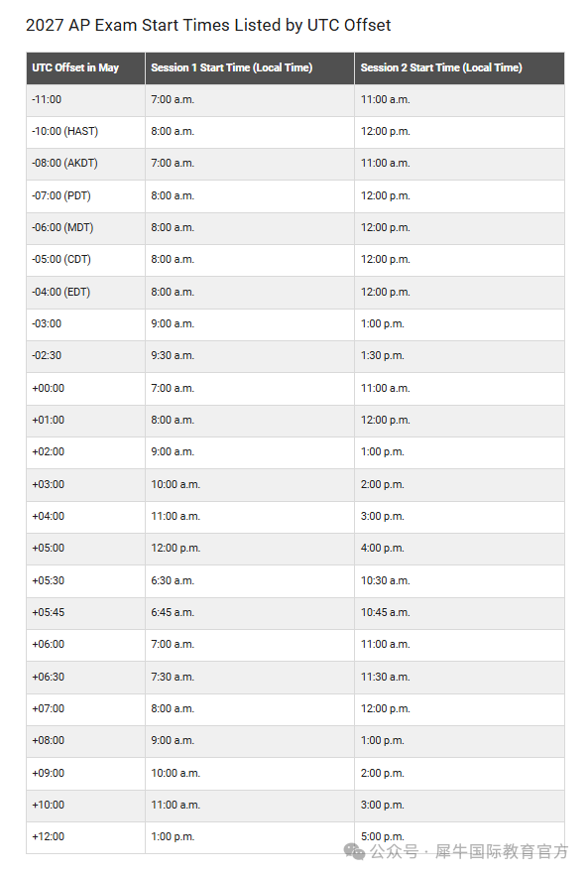
Task: Click the -04:00 (EDT) offset cell
Action: (x=86, y=292)
